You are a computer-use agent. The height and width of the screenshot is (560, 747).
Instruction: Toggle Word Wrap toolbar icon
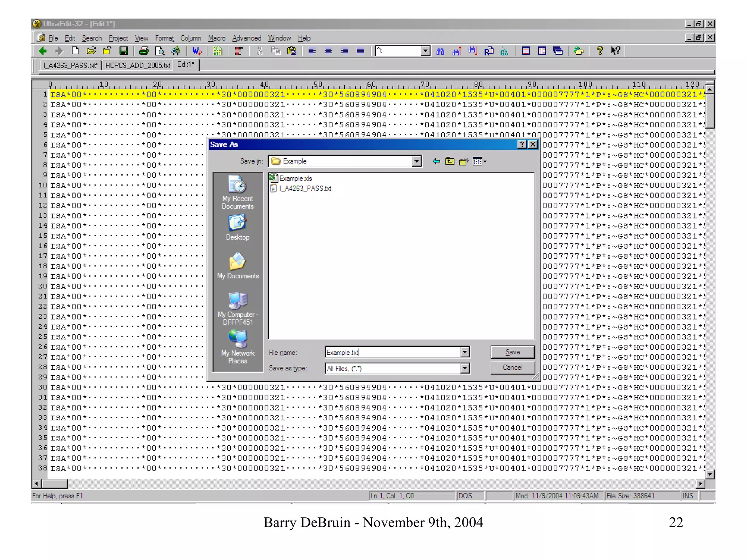tap(197, 51)
